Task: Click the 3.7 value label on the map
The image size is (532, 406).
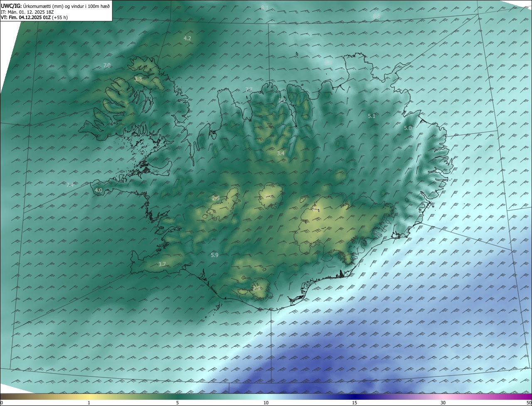Action: [162, 264]
